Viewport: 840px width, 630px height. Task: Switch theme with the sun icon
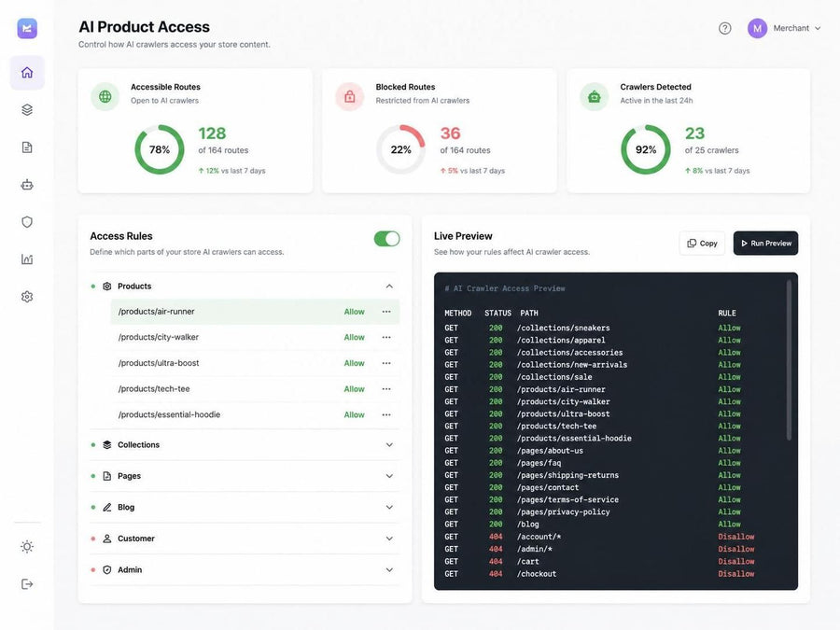[27, 546]
